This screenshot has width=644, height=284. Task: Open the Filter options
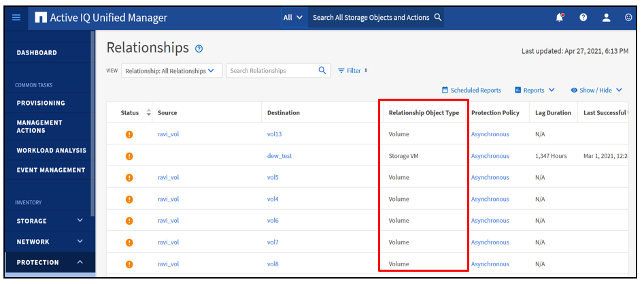(x=352, y=70)
